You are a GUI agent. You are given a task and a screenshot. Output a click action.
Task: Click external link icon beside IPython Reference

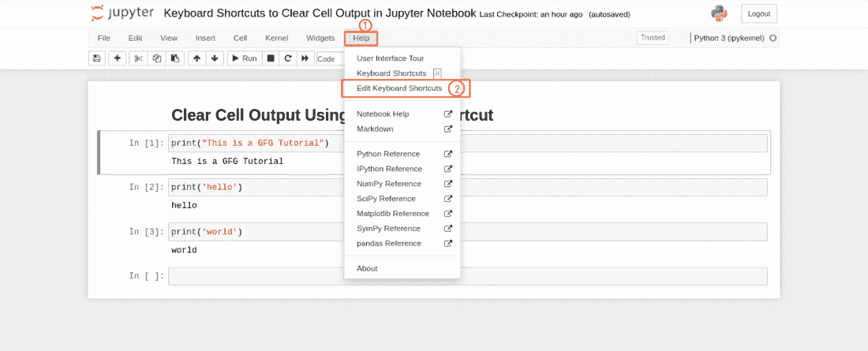(448, 169)
